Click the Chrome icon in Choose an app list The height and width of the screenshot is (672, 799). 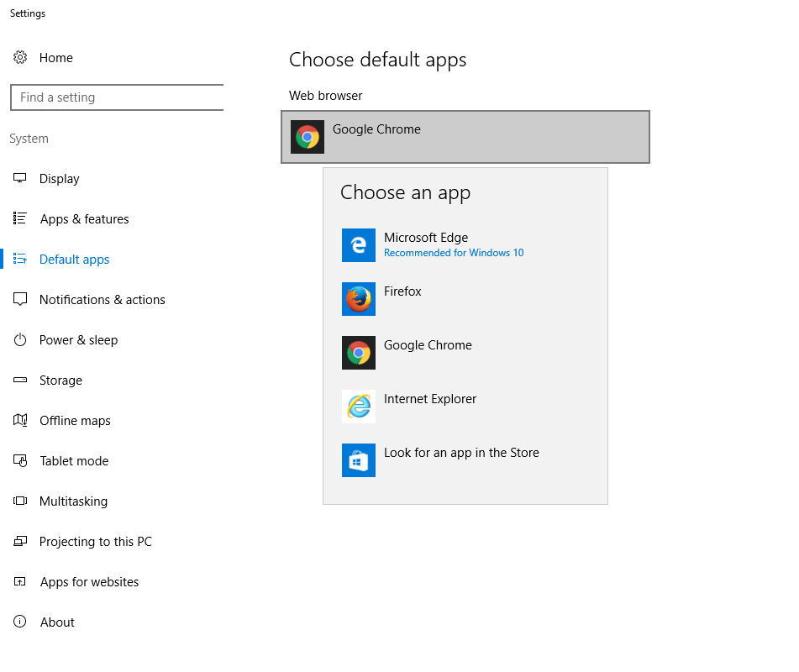tap(359, 353)
